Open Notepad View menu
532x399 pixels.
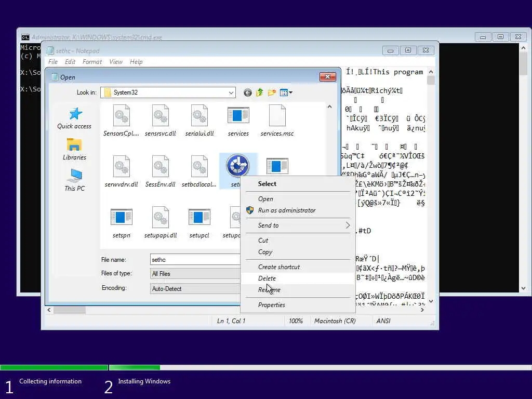point(116,62)
